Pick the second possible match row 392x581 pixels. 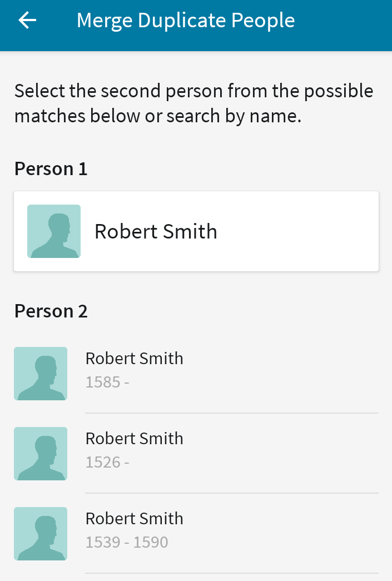coord(196,454)
